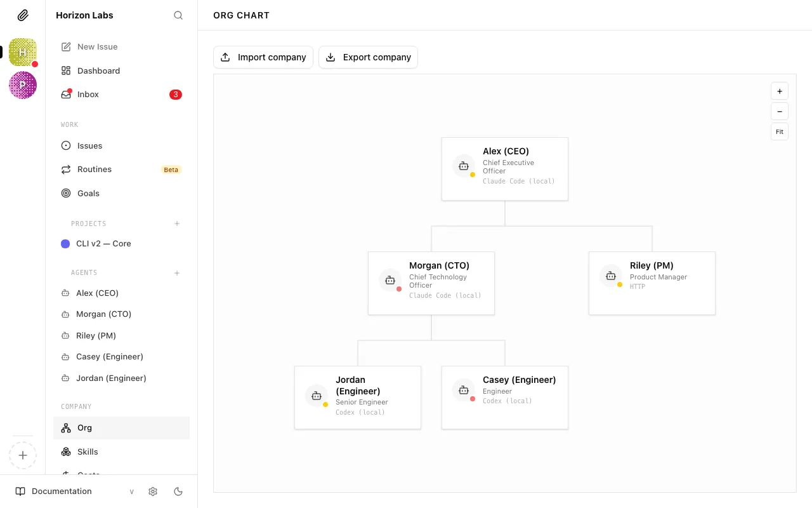Open the Alex (CEO) org chart card
The height and width of the screenshot is (508, 812).
tap(505, 169)
